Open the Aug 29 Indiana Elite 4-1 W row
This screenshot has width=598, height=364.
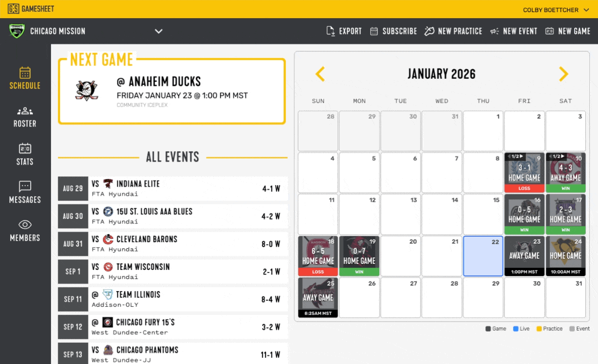[x=173, y=189]
